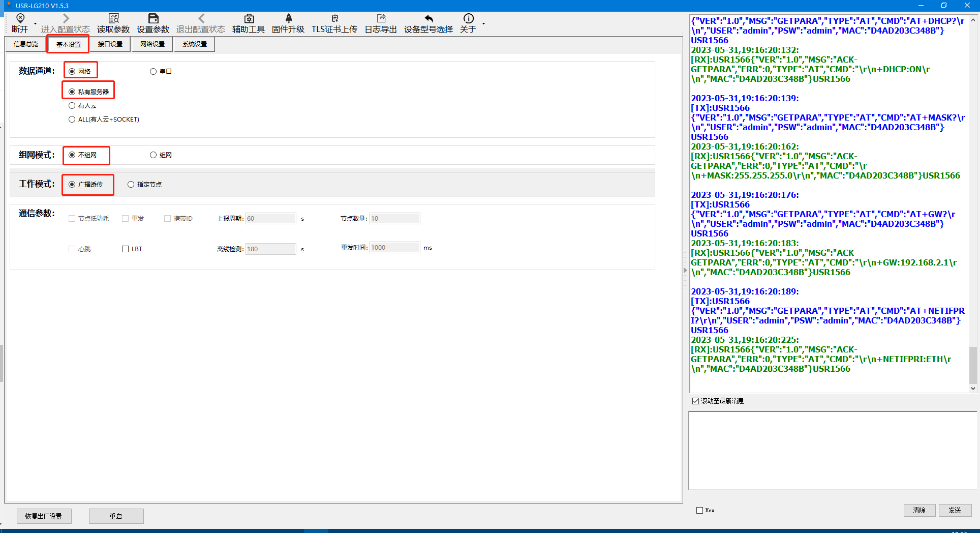Select the serial port (串口) radio button
Viewport: 980px width, 533px height.
(153, 72)
